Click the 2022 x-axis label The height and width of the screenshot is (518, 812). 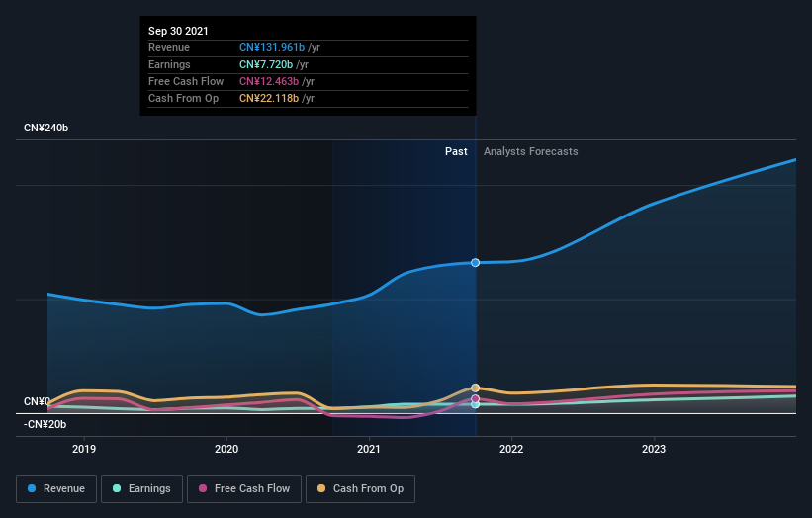(511, 449)
